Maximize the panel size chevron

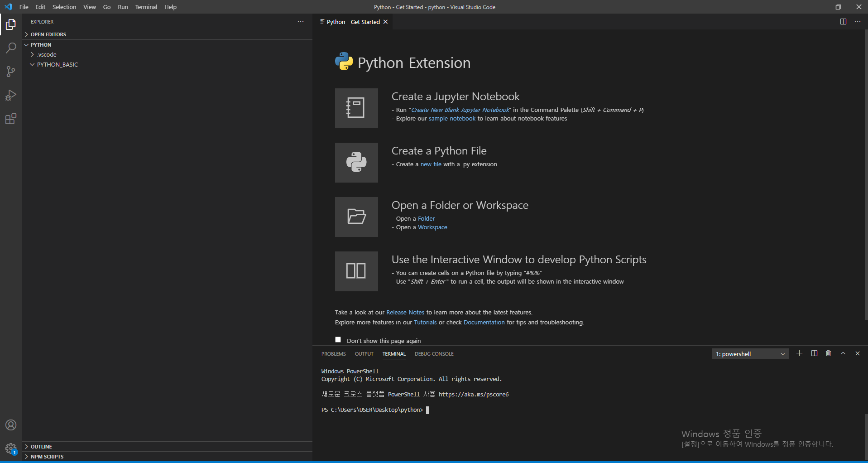(x=843, y=353)
